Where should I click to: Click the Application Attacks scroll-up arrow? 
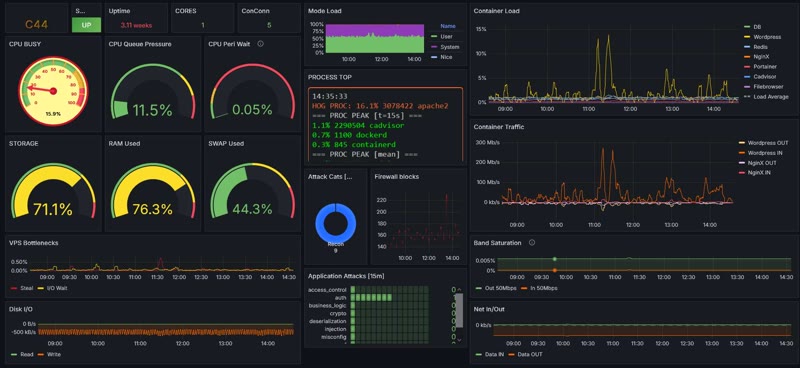[459, 290]
